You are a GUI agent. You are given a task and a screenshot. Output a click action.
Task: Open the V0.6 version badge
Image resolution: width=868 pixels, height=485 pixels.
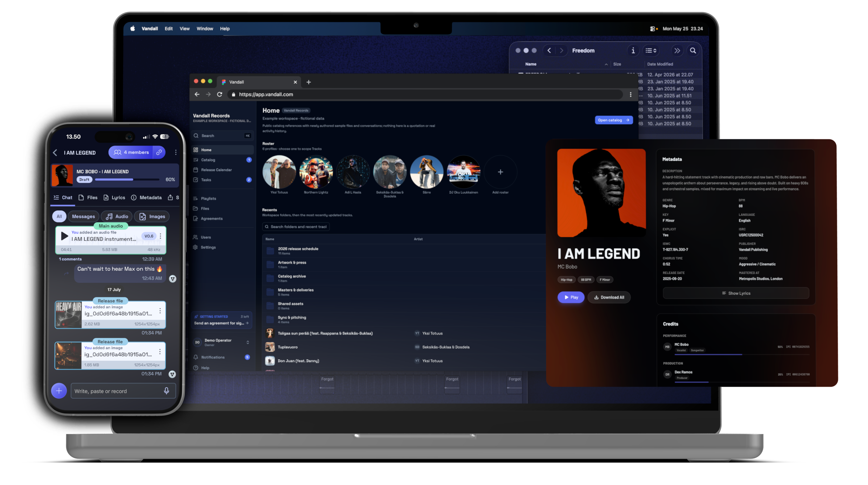point(149,236)
